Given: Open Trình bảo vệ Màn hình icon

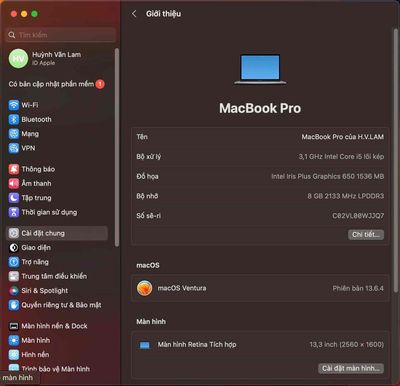Looking at the screenshot, I should coord(14,368).
